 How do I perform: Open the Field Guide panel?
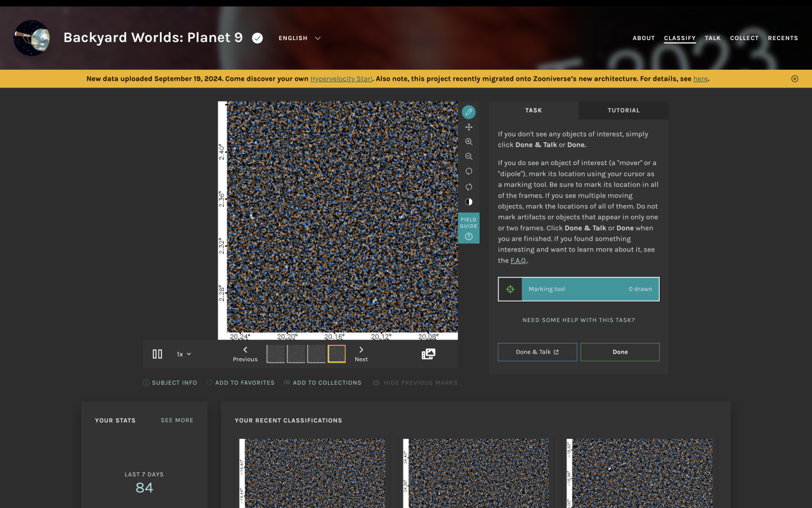pyautogui.click(x=469, y=228)
